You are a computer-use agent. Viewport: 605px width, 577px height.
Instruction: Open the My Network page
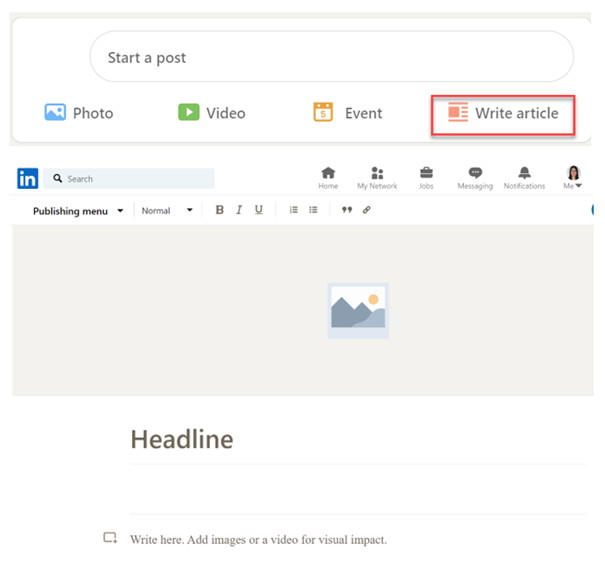(x=377, y=178)
